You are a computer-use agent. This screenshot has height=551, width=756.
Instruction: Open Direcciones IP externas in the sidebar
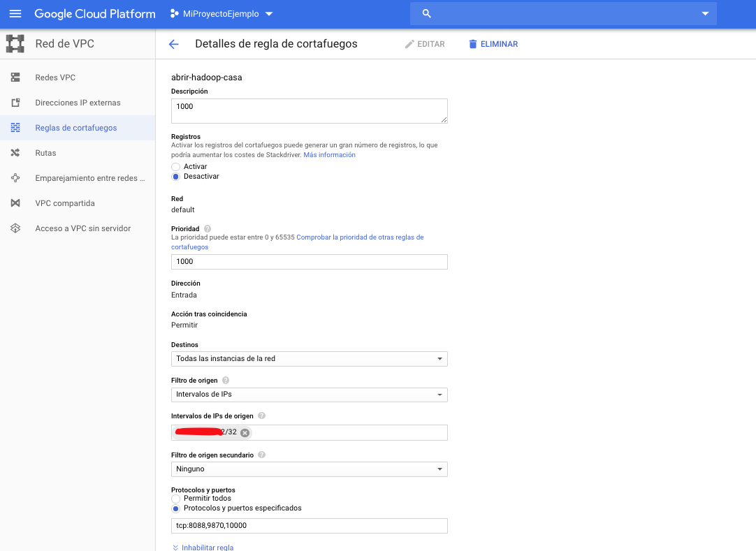tap(78, 103)
